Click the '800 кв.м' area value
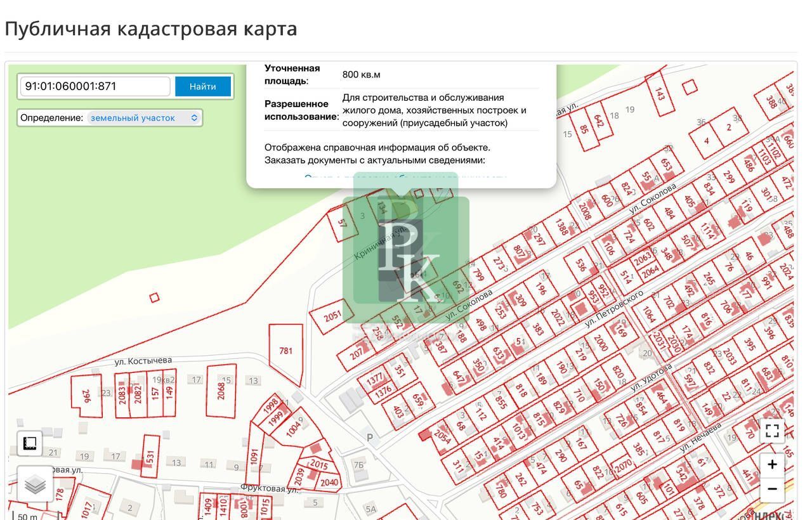Screen dimensions: 812x520 tap(362, 75)
